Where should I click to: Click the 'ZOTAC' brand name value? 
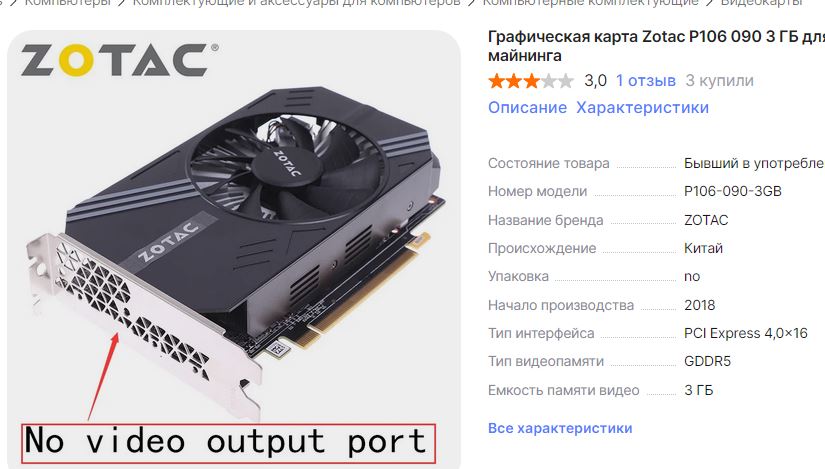click(706, 220)
